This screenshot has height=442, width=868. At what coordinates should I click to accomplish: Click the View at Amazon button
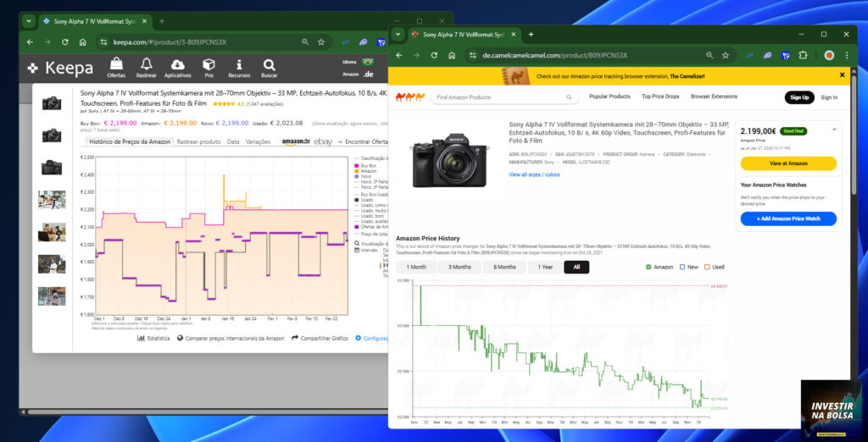tap(788, 163)
